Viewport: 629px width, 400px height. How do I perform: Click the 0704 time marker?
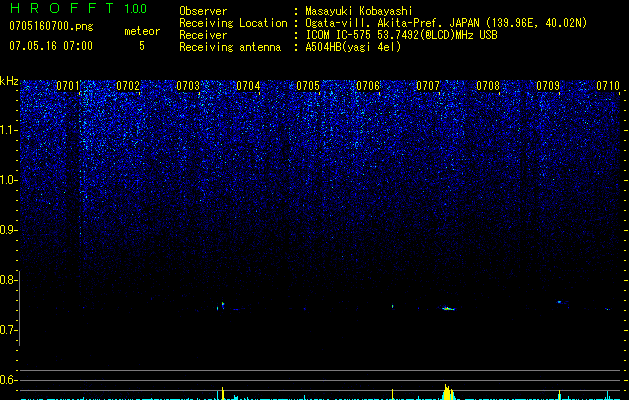pyautogui.click(x=248, y=86)
